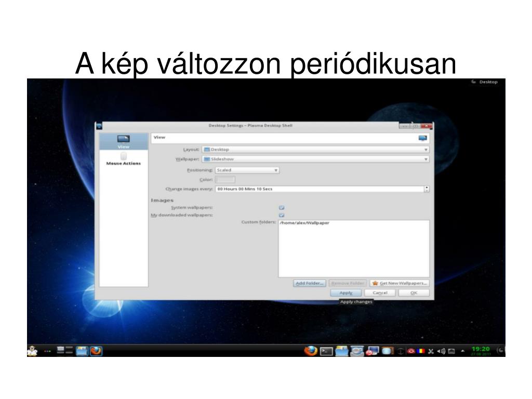This screenshot has height=399, width=532.
Task: Open the Desktop toolbox in corner
Action: coord(485,82)
